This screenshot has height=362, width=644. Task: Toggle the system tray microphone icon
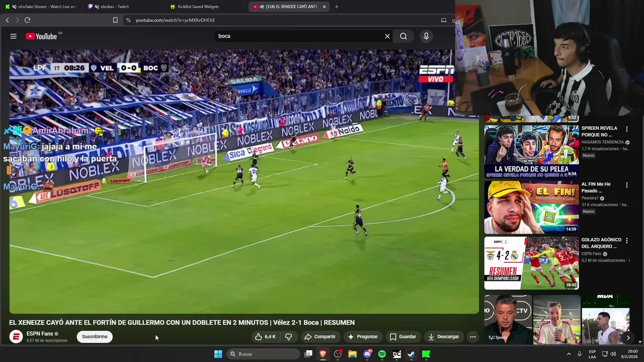[x=580, y=354]
